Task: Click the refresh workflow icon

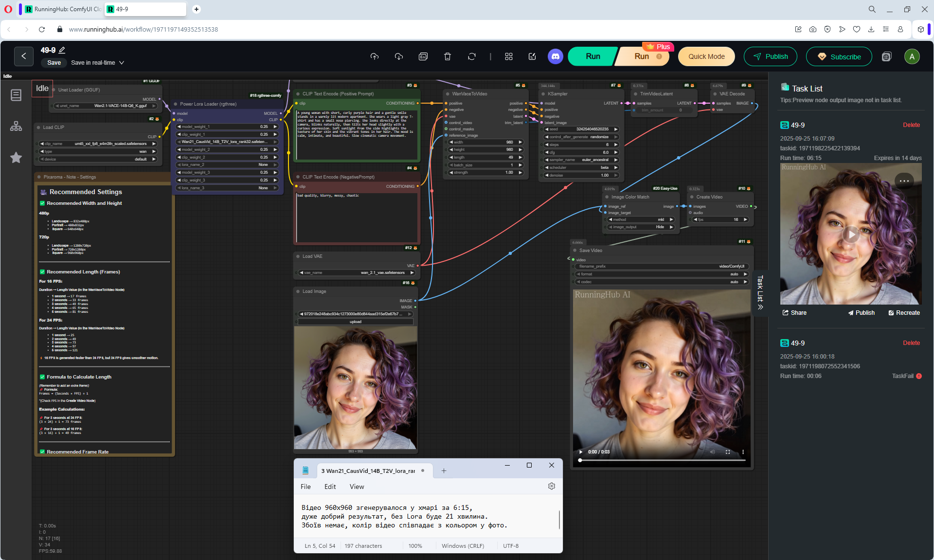Action: click(x=471, y=56)
